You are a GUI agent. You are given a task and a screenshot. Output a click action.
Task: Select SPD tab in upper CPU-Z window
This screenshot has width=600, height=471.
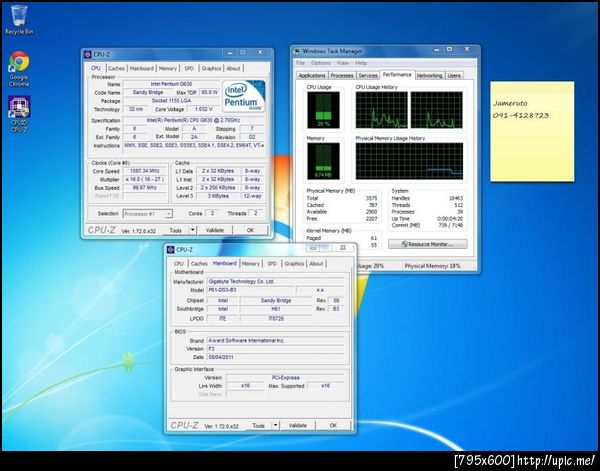[x=189, y=68]
